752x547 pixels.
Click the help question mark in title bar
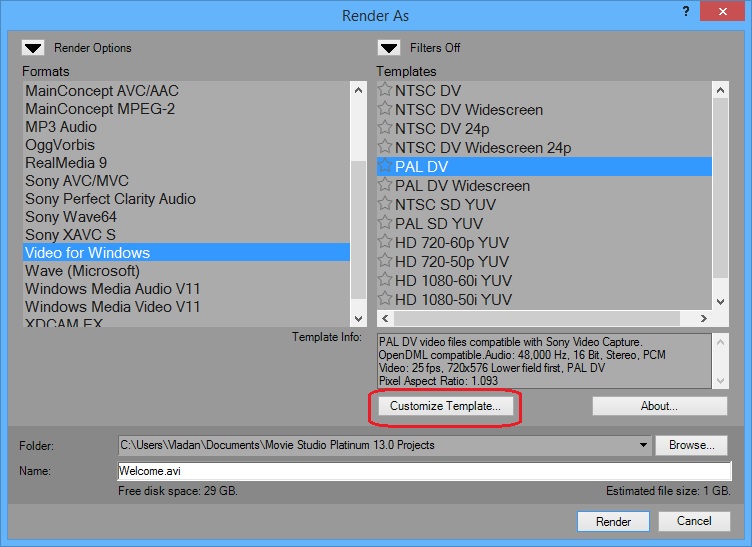(x=686, y=11)
